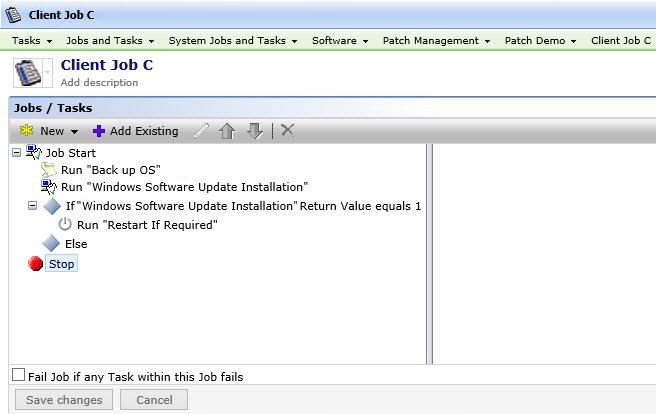This screenshot has height=414, width=656.
Task: Click the Cancel button
Action: pos(154,400)
